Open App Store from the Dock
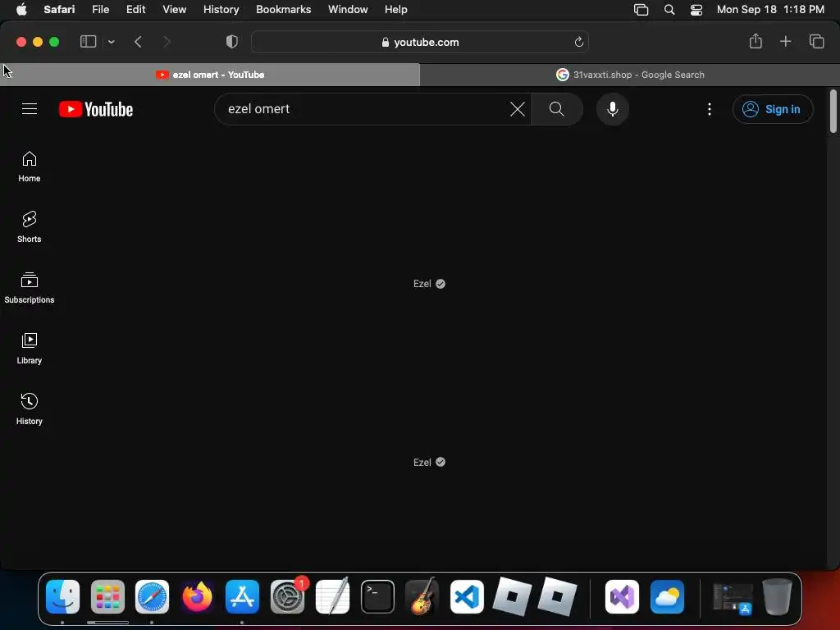840x630 pixels. 242,596
